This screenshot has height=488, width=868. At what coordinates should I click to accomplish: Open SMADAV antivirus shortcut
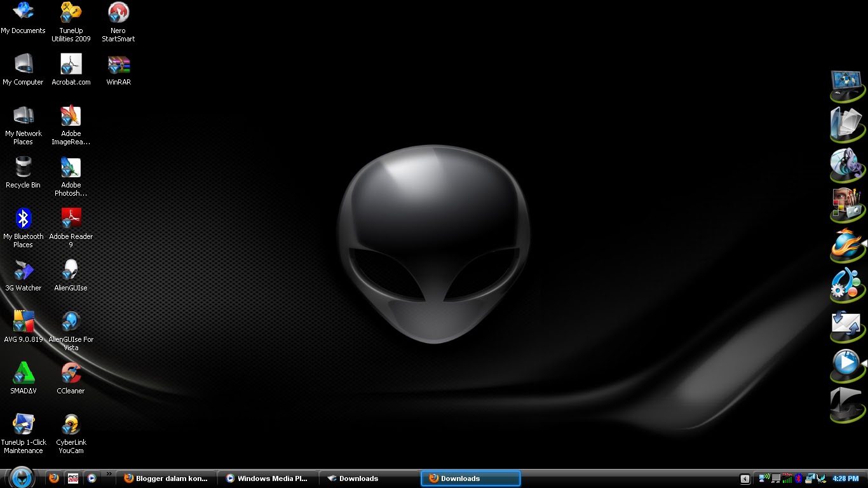(24, 374)
